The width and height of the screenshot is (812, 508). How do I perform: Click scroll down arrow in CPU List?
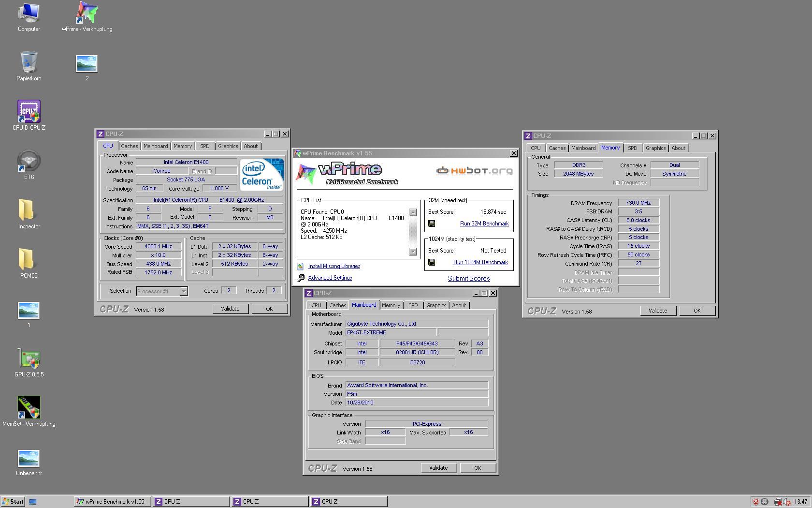click(413, 251)
